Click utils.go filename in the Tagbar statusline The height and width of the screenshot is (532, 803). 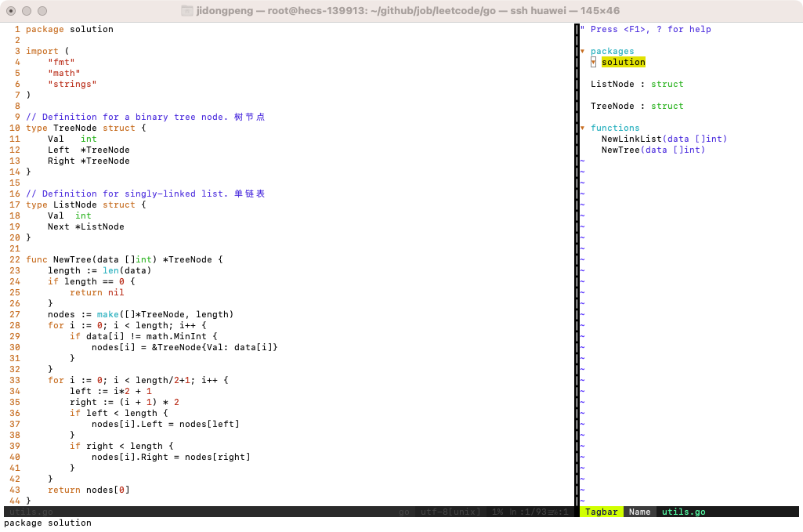point(682,512)
